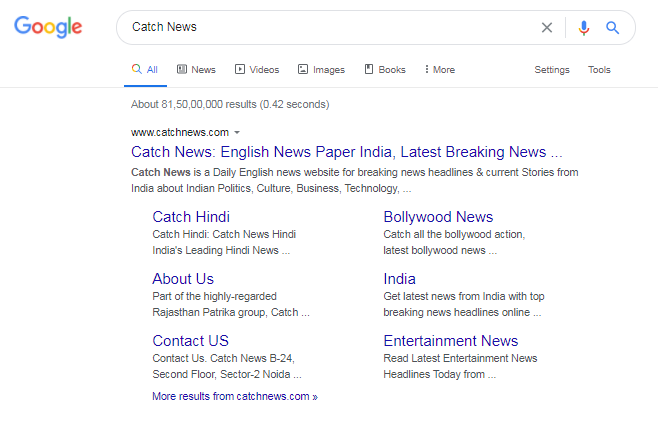
Task: Switch to the Videos tab
Action: (257, 70)
